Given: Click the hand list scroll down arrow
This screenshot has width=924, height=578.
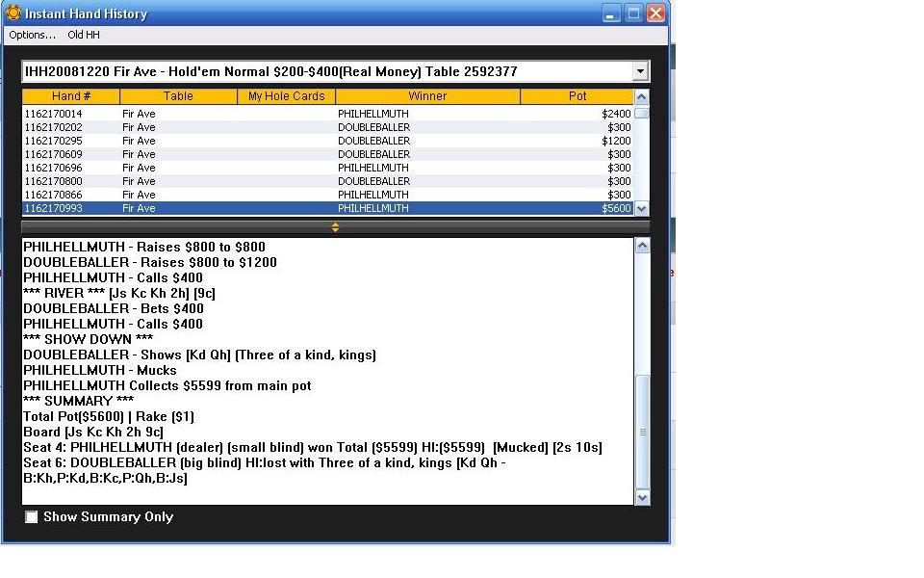Looking at the screenshot, I should [642, 208].
